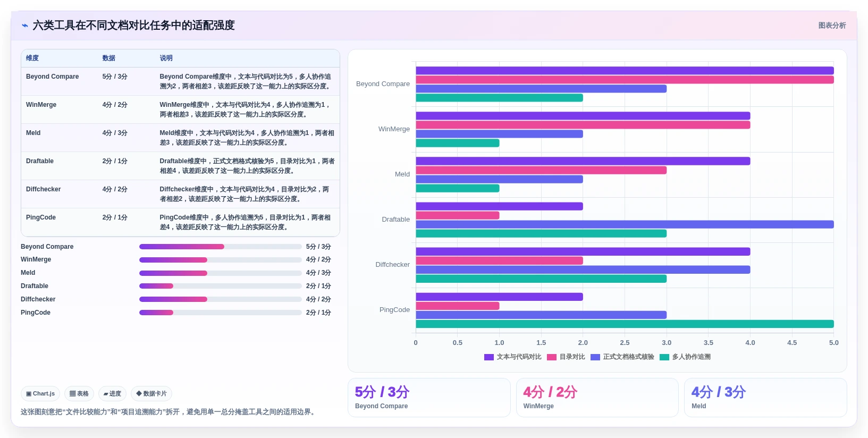Click the Diffchecker axis label in chart
868x438 pixels.
coord(392,265)
